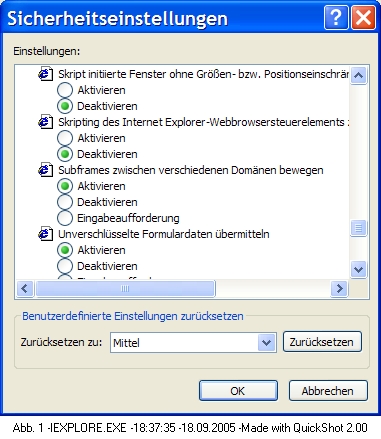Select Eingabeaufforderung for Subframes setting
381x439 pixels.
[65, 218]
